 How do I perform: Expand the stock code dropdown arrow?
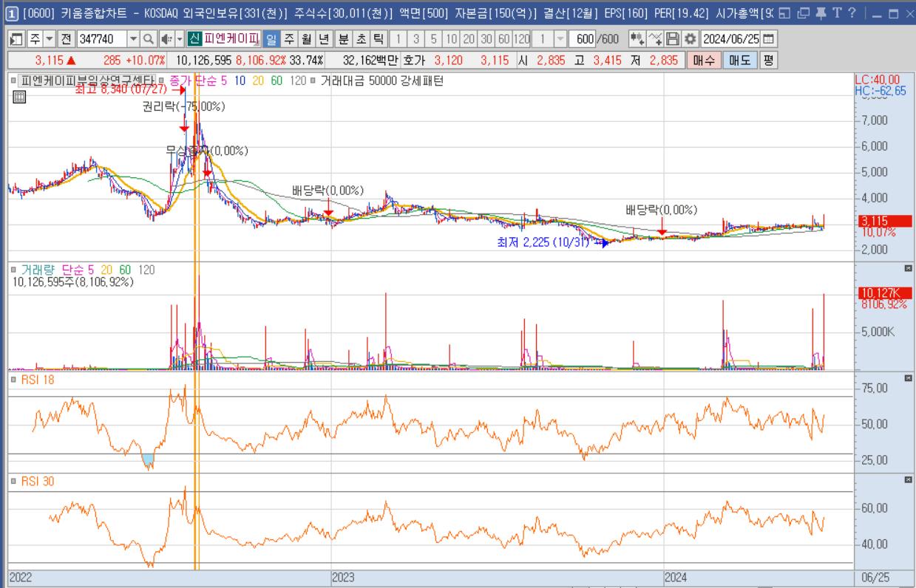133,39
